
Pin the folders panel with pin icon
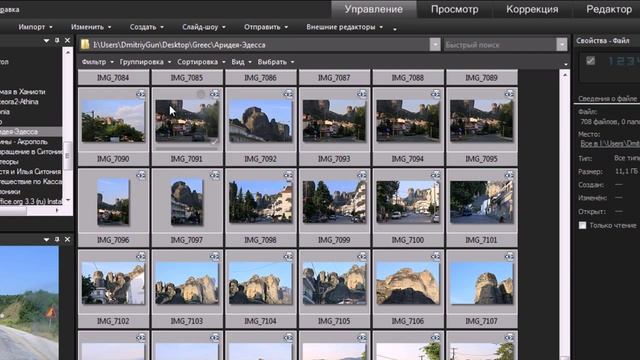[x=57, y=40]
